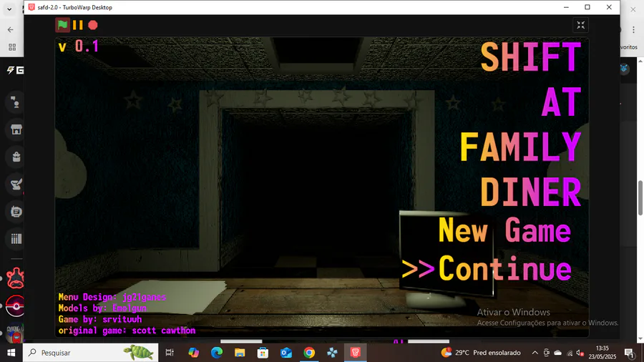Switch to Google Chrome on the taskbar

pyautogui.click(x=309, y=353)
